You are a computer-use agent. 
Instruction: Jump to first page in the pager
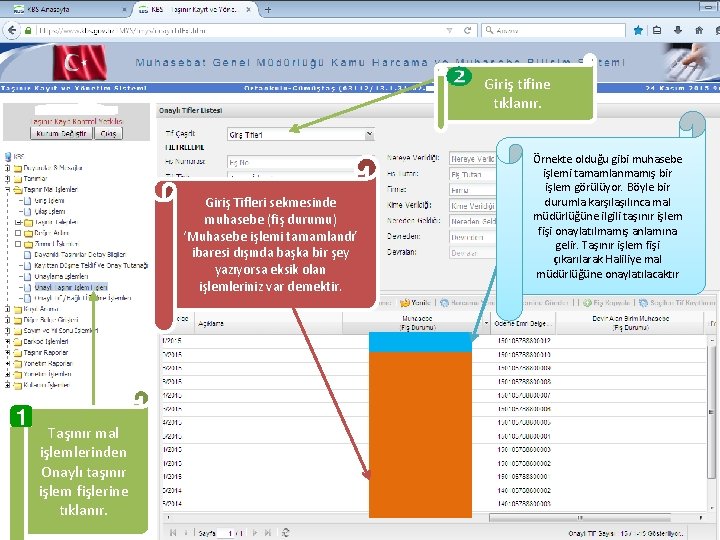coord(173,533)
